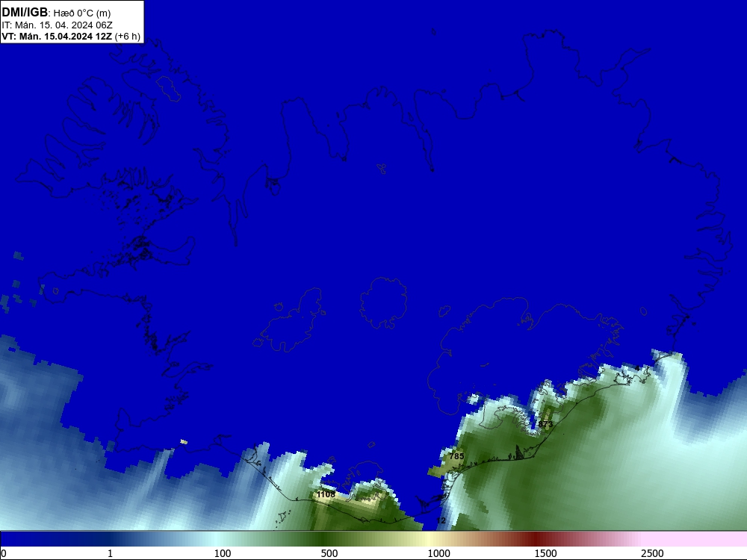Click the DMI/IGB title text

coord(25,12)
